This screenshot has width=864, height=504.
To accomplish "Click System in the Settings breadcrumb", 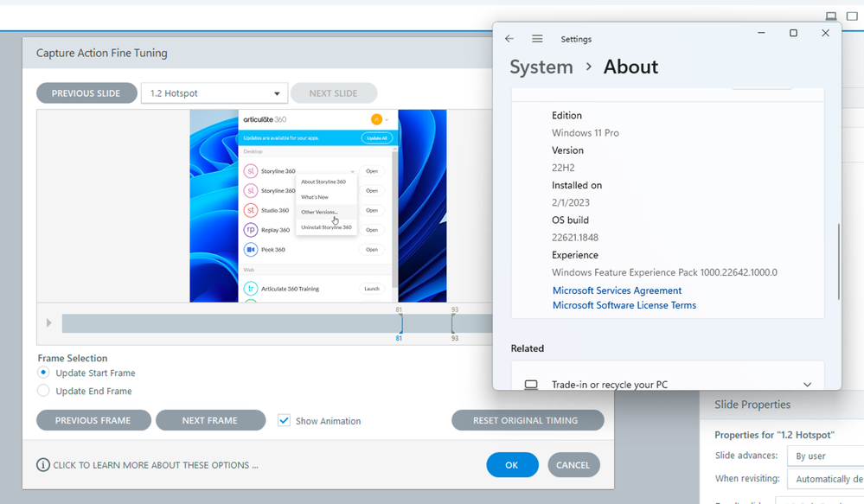I will [x=541, y=67].
